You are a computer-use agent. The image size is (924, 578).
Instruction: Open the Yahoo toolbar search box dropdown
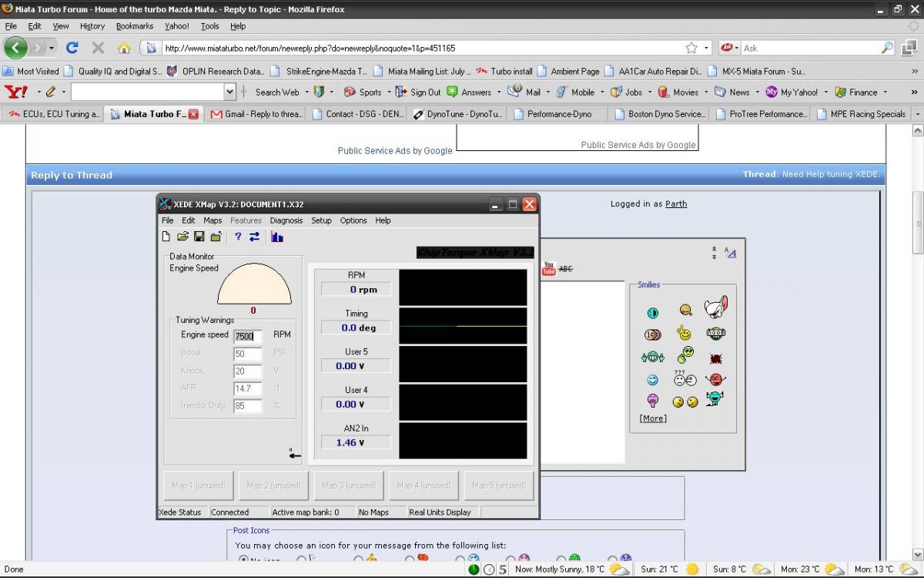tap(229, 92)
